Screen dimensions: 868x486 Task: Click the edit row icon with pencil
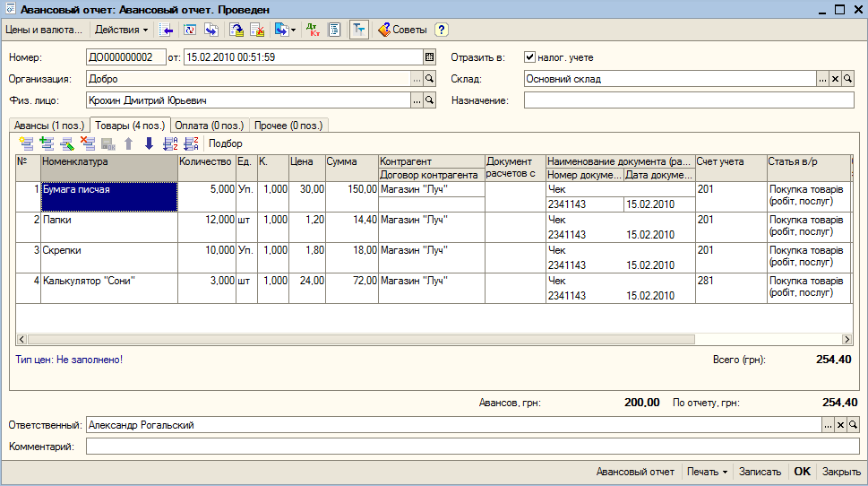click(x=67, y=143)
